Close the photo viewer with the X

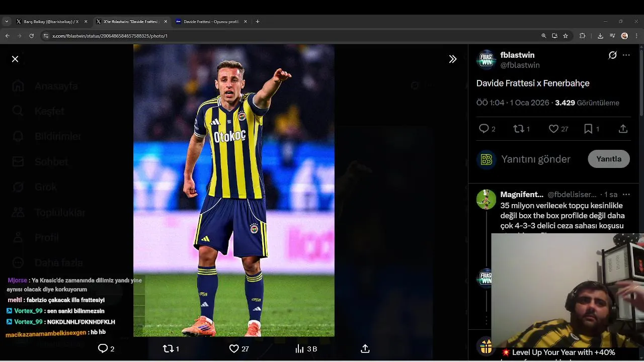point(15,59)
